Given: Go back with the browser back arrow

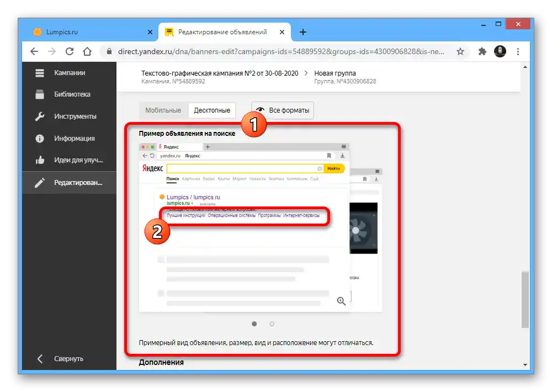Looking at the screenshot, I should pyautogui.click(x=34, y=52).
